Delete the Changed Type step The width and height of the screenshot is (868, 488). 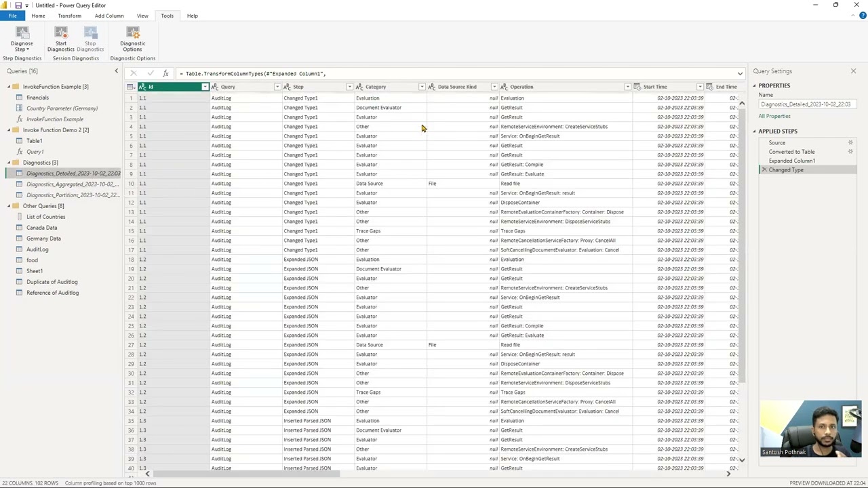click(764, 169)
